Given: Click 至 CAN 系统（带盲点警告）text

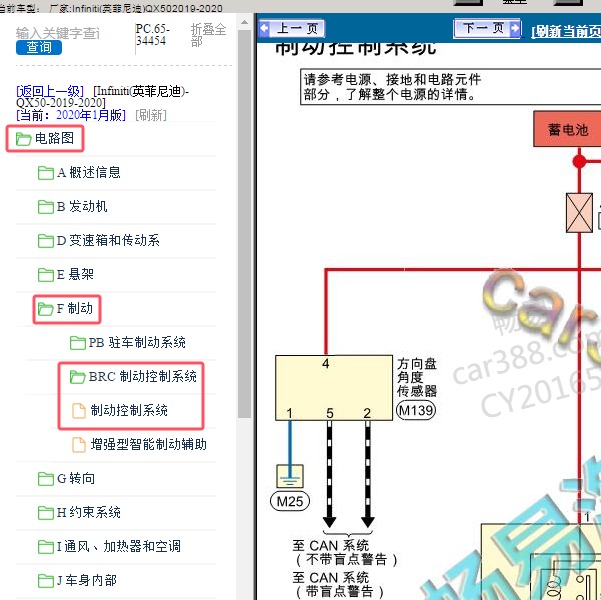Looking at the screenshot, I should click(x=337, y=584).
